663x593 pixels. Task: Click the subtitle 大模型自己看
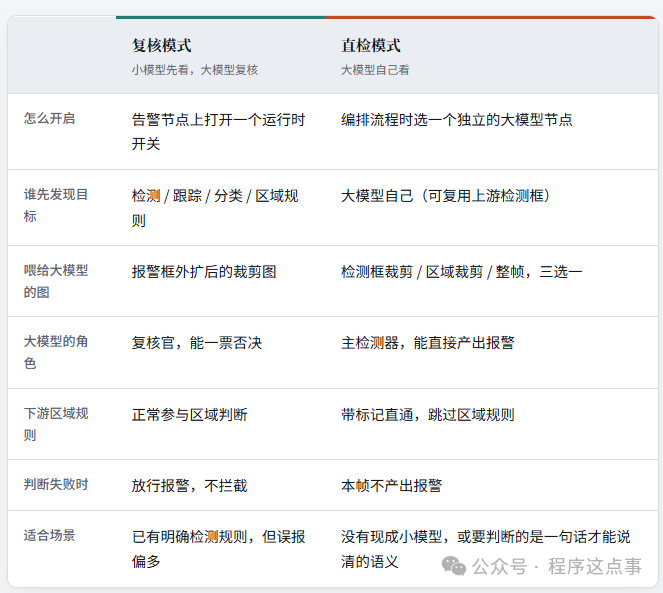tap(375, 70)
